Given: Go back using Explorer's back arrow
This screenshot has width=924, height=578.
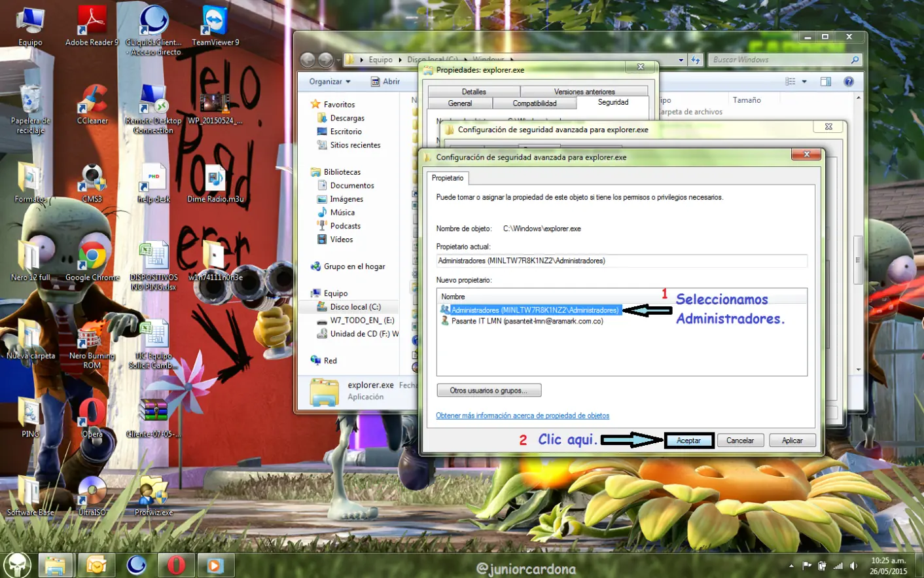Looking at the screenshot, I should pyautogui.click(x=308, y=60).
